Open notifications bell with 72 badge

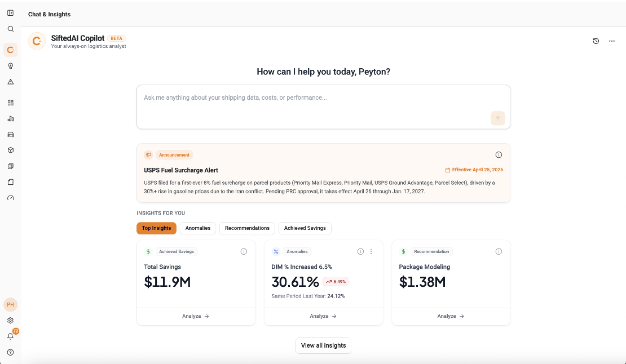[x=10, y=336]
